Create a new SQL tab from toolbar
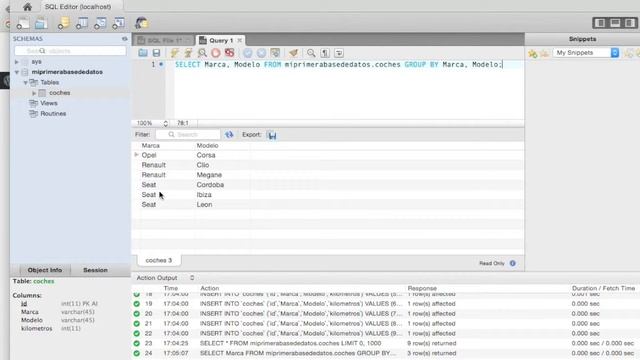Viewport: 640px width, 360px height. coord(23,23)
